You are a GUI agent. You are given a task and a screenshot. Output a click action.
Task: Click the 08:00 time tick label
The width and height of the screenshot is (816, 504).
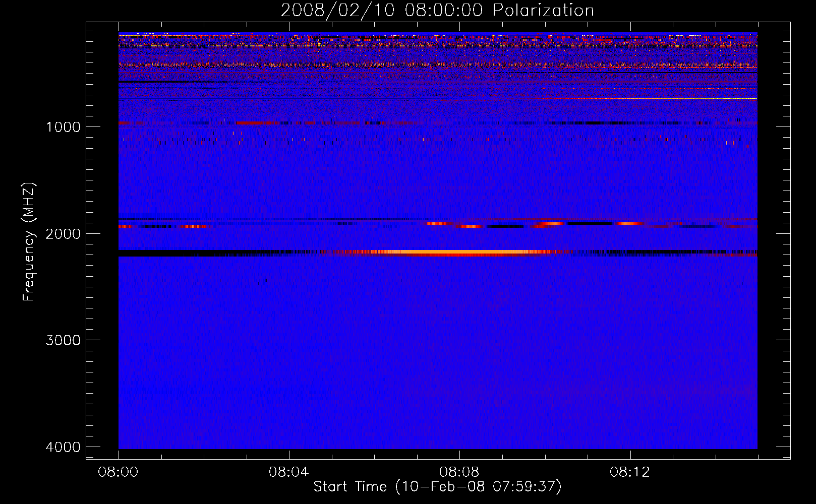coord(119,472)
